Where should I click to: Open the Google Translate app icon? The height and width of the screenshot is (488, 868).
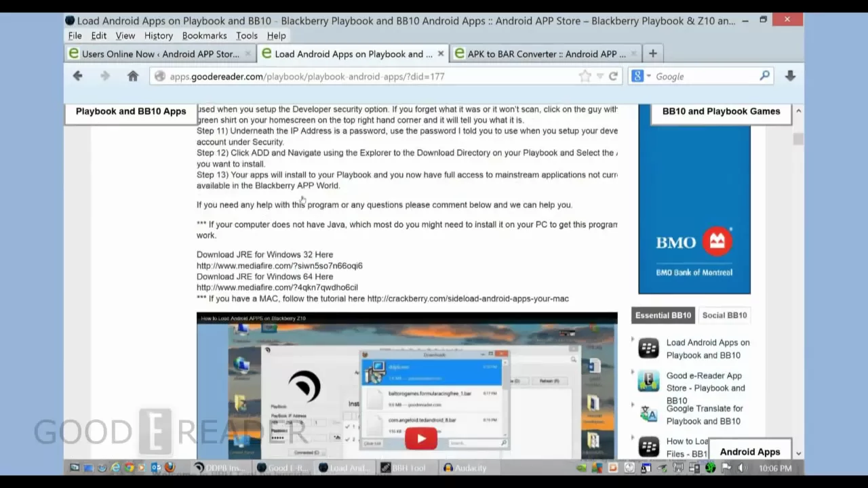pos(648,414)
